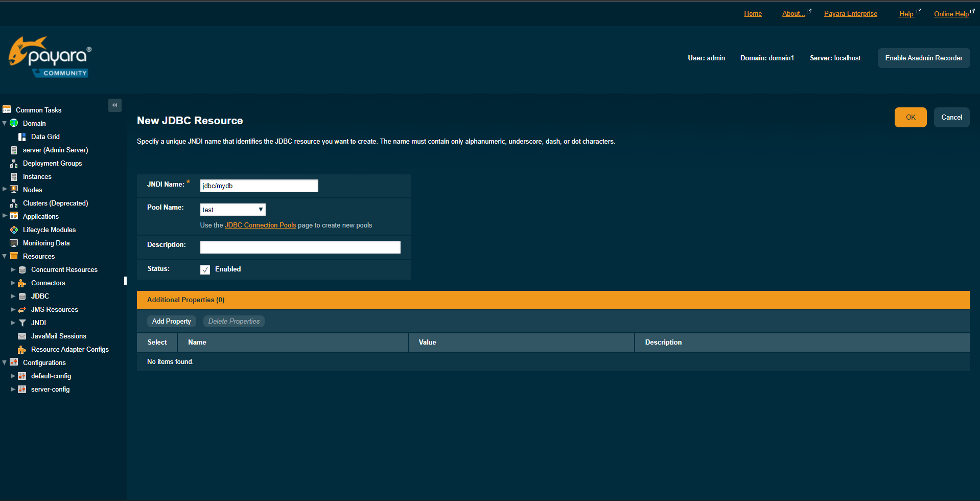
Task: Click the JDBC Connection Pools link
Action: coord(260,225)
